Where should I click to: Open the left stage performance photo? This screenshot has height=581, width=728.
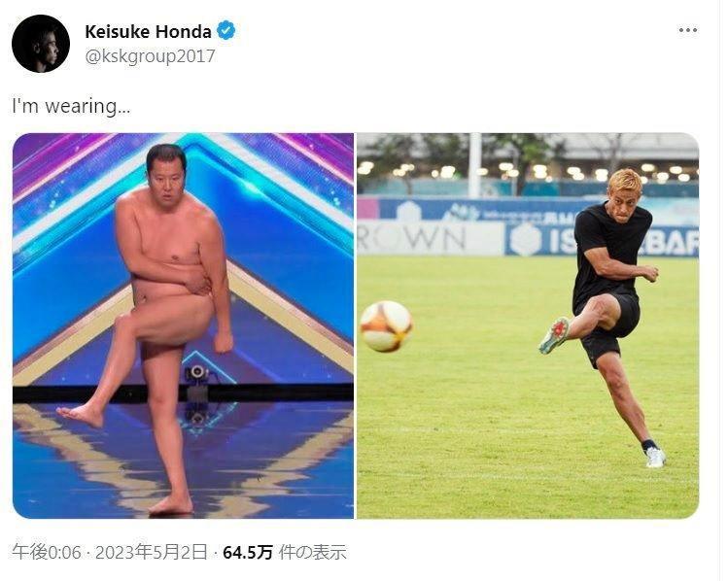(x=183, y=325)
